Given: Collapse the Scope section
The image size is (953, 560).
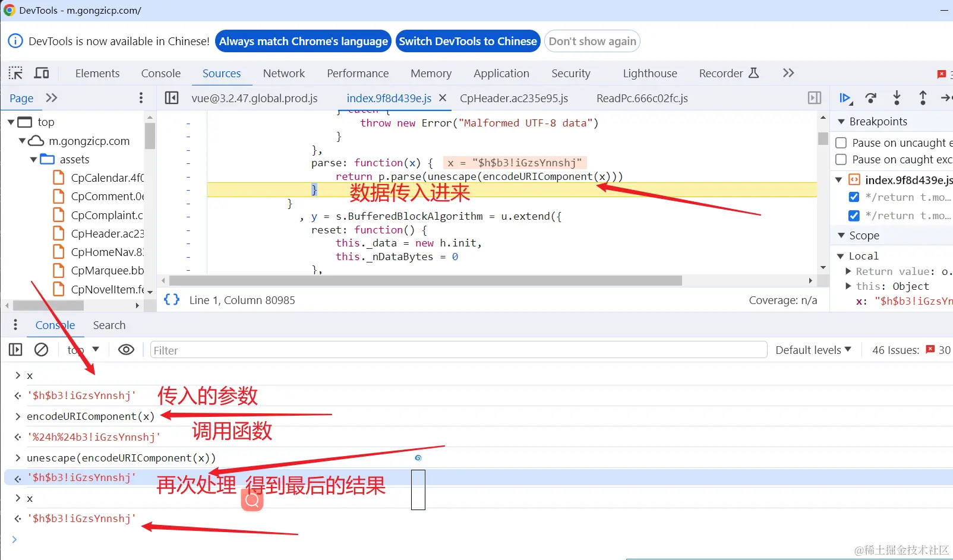Looking at the screenshot, I should (x=841, y=235).
